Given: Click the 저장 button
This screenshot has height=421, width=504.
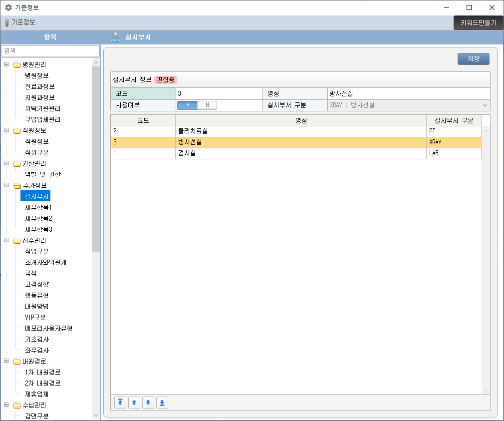Looking at the screenshot, I should [x=473, y=58].
